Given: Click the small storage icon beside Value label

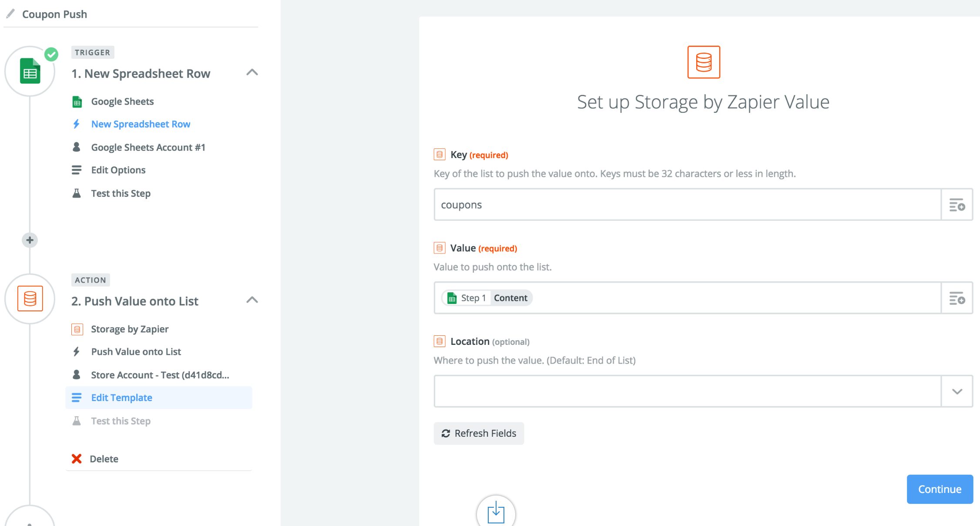Looking at the screenshot, I should 440,248.
